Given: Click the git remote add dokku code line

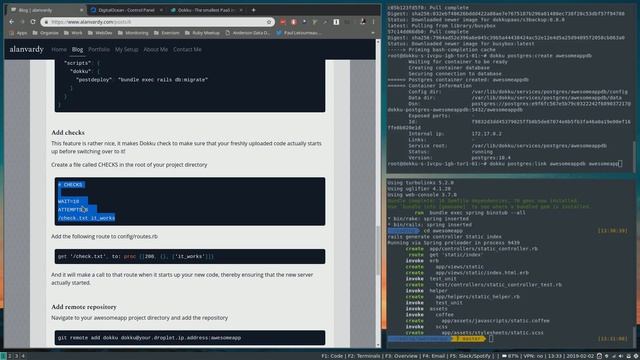Looking at the screenshot, I should pos(149,338).
